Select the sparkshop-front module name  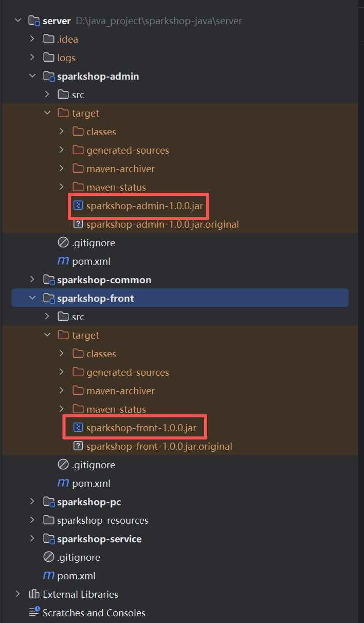click(96, 298)
